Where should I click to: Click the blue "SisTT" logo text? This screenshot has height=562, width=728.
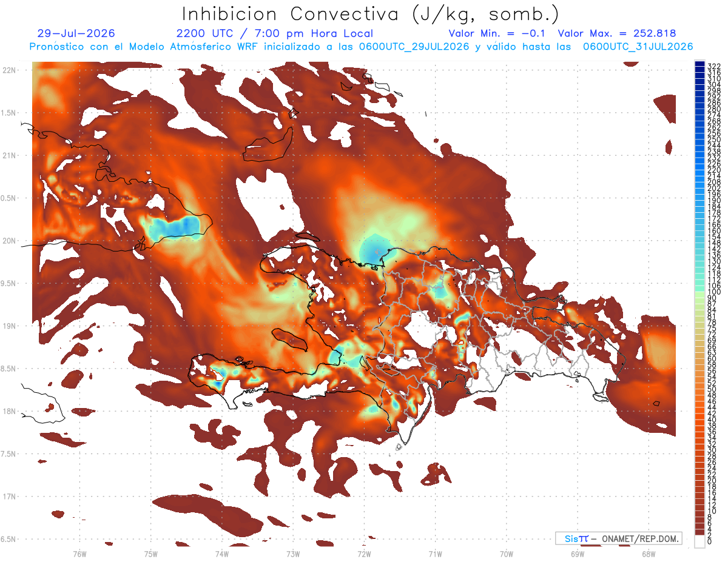pos(576,538)
